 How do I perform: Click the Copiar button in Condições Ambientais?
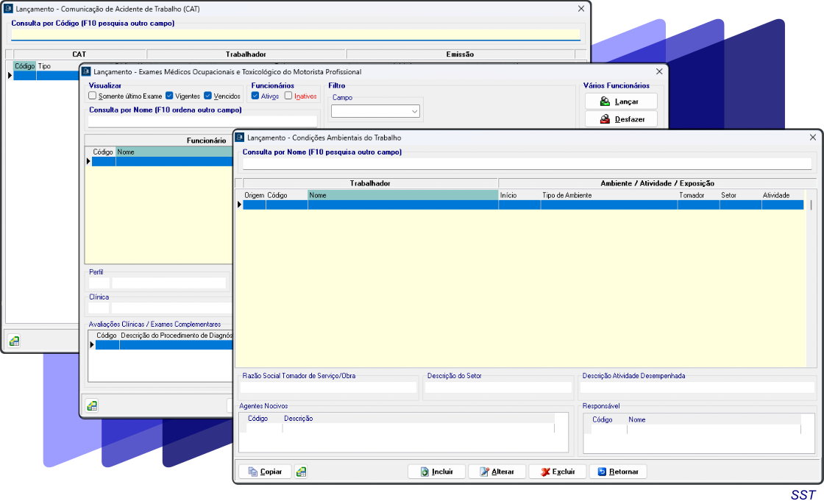(x=264, y=472)
